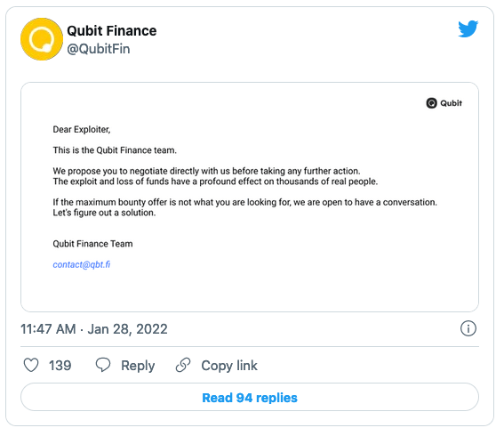The height and width of the screenshot is (436, 504).
Task: Open the Qubit Finance display name
Action: tap(111, 31)
